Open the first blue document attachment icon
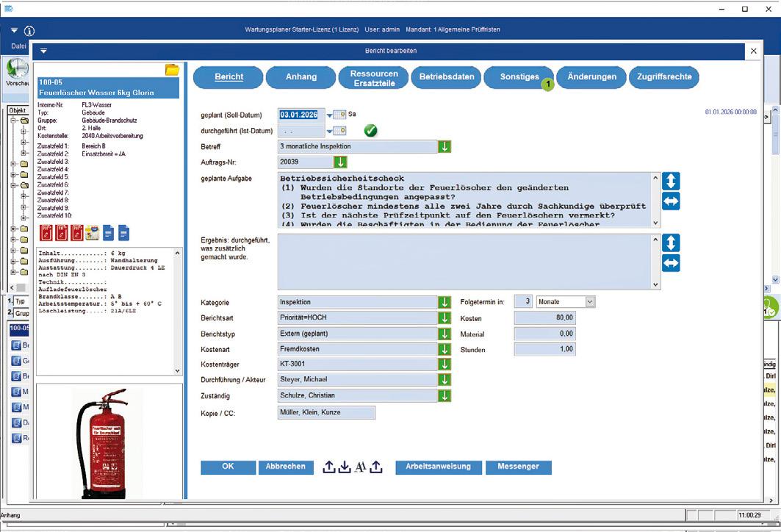 coord(108,233)
